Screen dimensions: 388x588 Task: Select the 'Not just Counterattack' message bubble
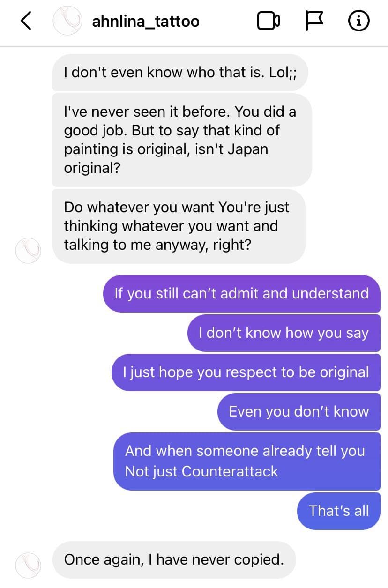point(246,461)
